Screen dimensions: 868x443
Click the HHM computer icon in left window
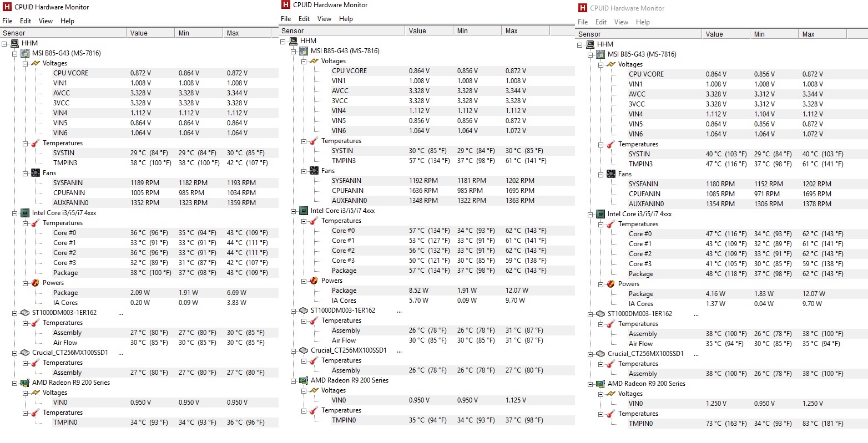(x=15, y=43)
